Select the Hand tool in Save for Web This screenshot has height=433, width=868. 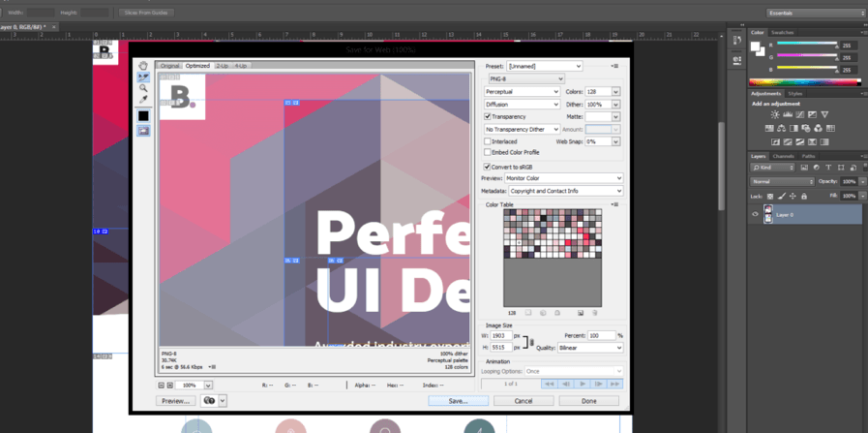tap(143, 66)
